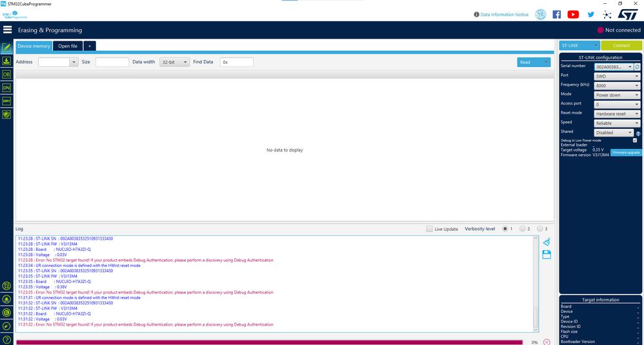
Task: Open the SWV serial wire viewer
Action: coord(6,101)
